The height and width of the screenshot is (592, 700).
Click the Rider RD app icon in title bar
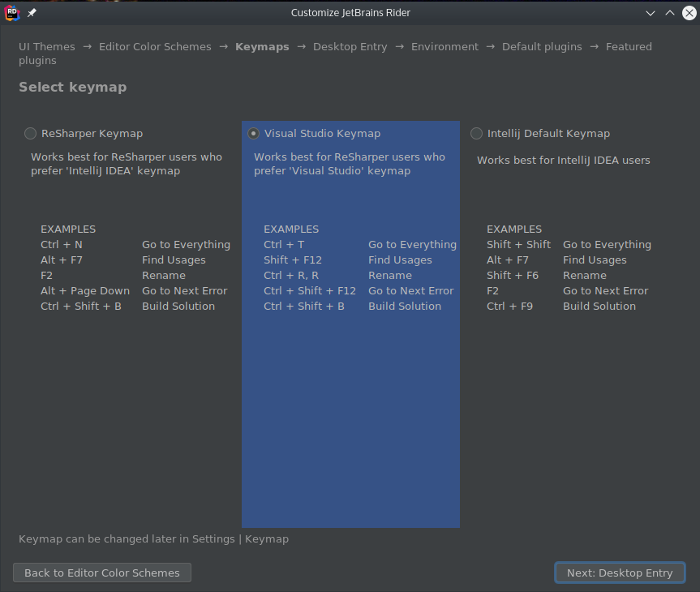12,13
